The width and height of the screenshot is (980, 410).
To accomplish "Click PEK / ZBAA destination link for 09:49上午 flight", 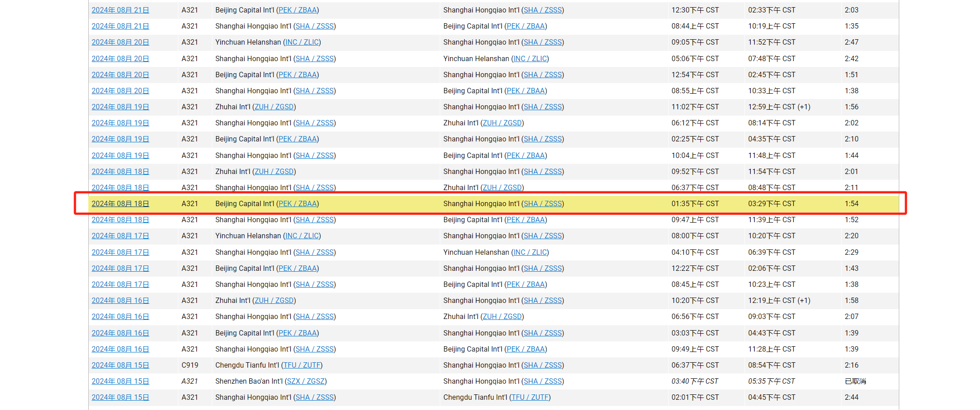I will 525,349.
